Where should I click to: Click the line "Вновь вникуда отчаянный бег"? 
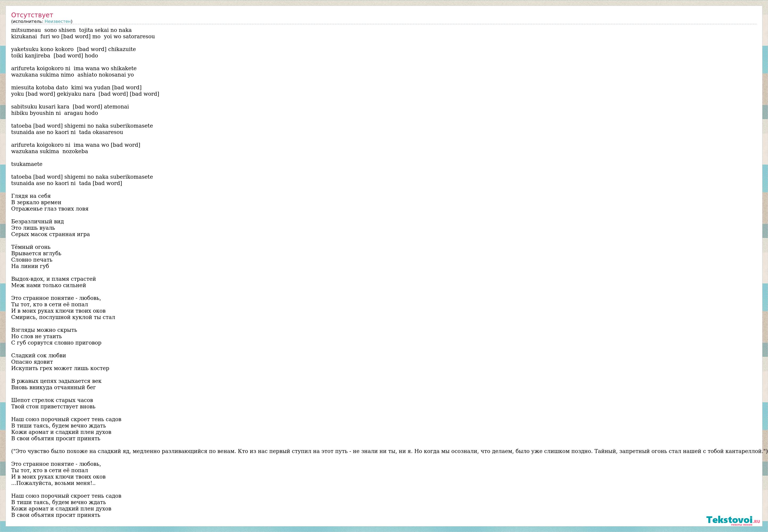click(53, 388)
